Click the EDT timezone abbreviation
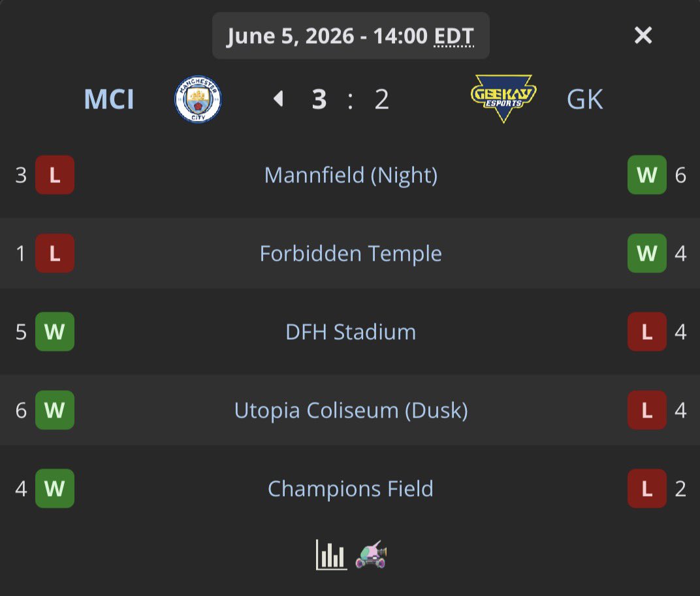 coord(454,36)
